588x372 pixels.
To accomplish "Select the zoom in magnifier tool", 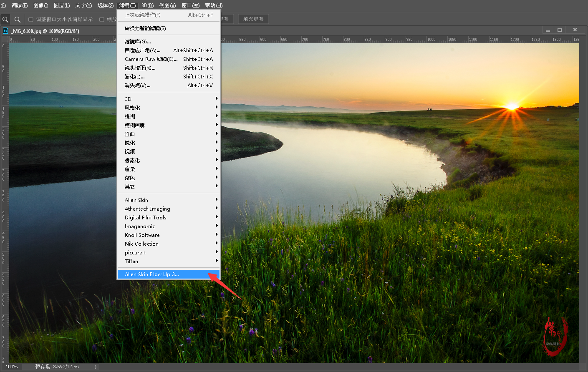I will pyautogui.click(x=5, y=20).
